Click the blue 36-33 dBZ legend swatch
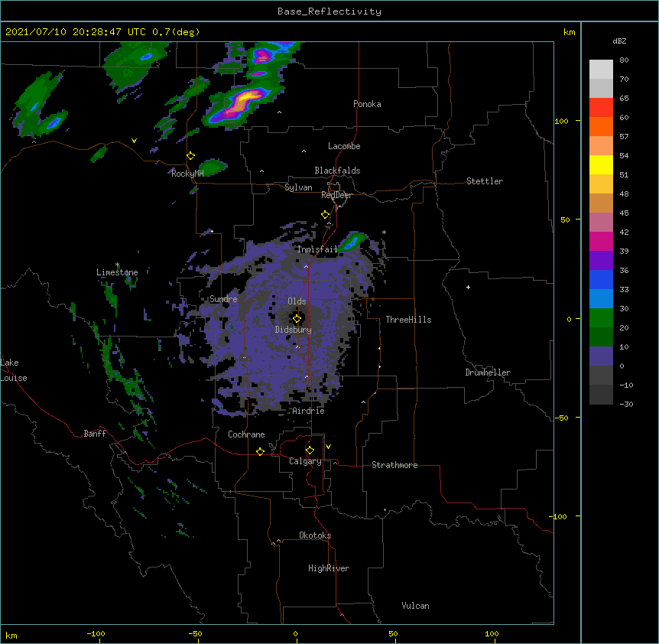The image size is (659, 644). tap(601, 279)
